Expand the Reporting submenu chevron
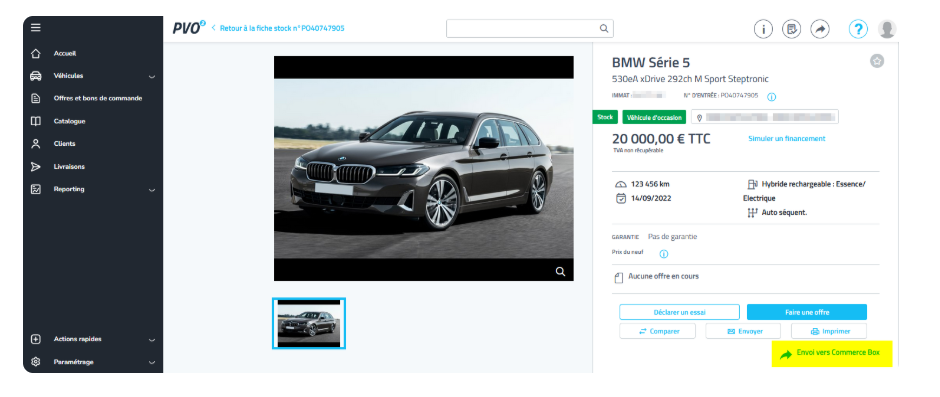This screenshot has width=940, height=397. click(x=152, y=190)
